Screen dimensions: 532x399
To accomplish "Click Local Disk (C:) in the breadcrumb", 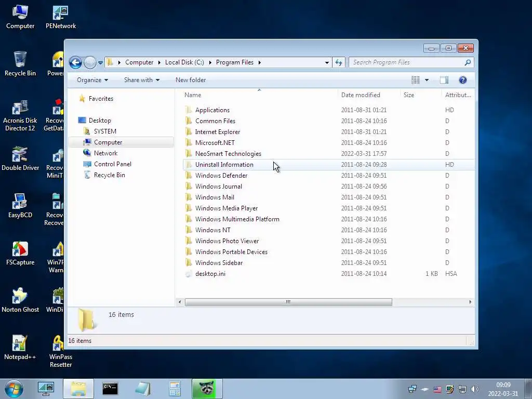I will point(184,62).
